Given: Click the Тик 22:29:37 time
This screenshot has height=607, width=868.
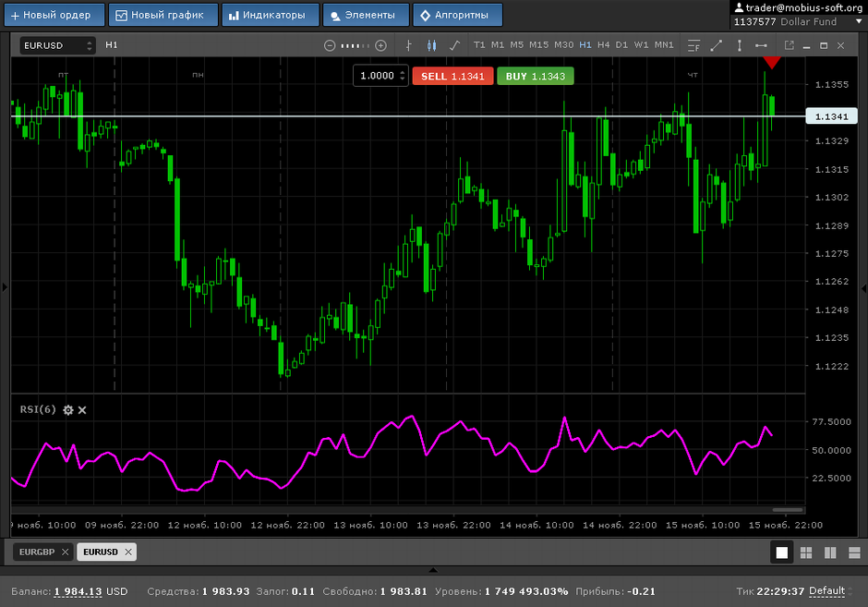Looking at the screenshot, I should pyautogui.click(x=780, y=591).
